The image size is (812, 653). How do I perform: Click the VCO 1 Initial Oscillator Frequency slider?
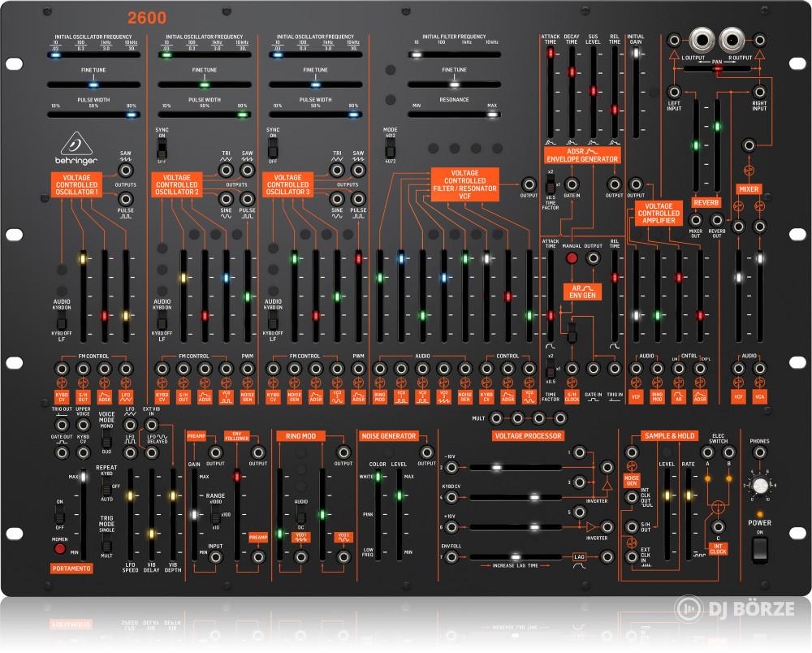pos(93,54)
